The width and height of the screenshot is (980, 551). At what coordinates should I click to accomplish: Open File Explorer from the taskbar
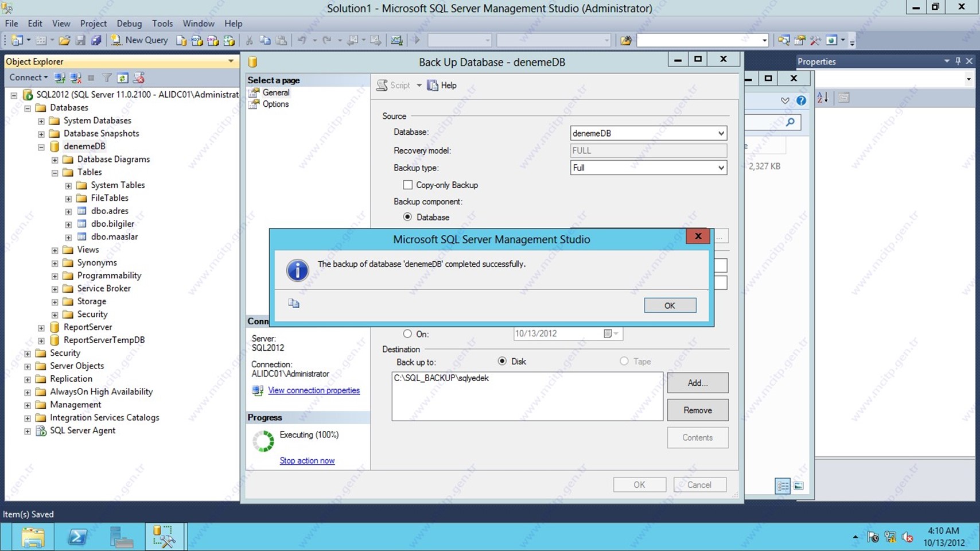click(33, 537)
